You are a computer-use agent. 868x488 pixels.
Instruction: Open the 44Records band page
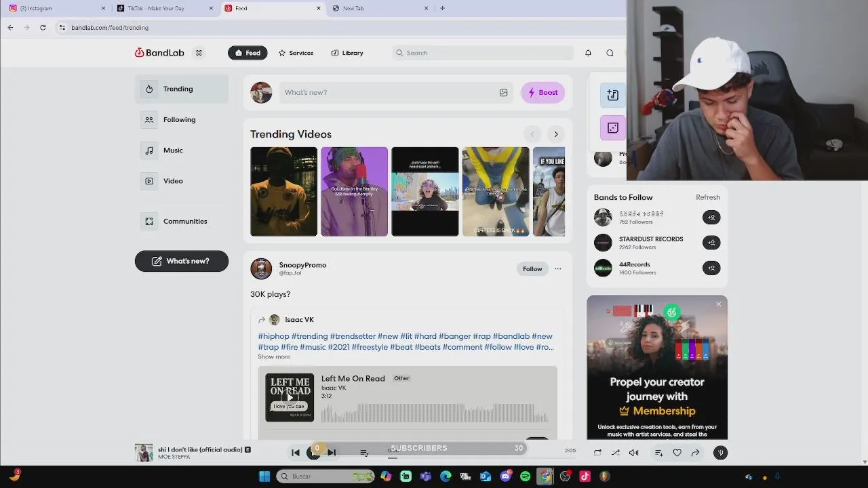634,264
